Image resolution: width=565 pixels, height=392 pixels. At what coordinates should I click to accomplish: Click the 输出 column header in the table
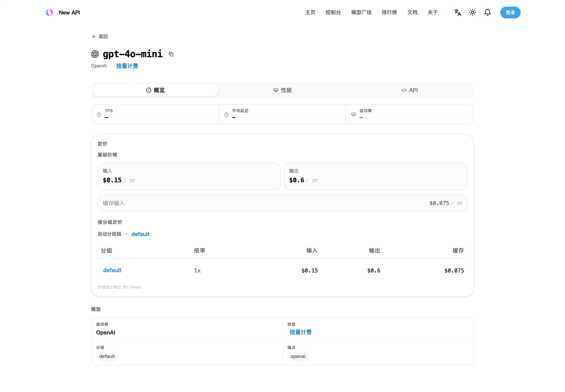click(375, 250)
